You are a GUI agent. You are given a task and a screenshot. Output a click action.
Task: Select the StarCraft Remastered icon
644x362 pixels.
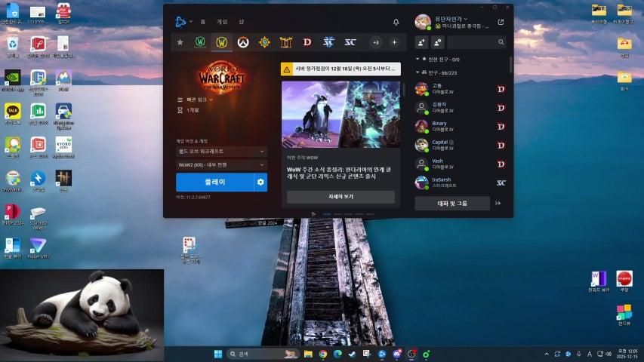click(350, 42)
